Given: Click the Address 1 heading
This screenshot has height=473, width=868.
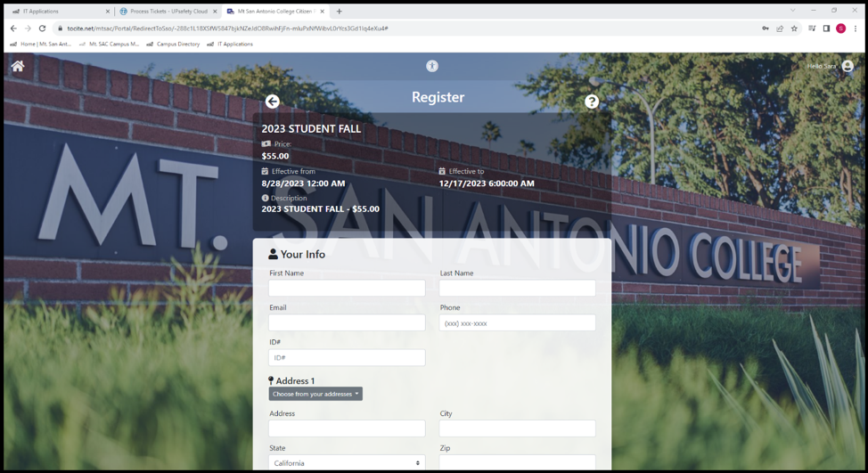Looking at the screenshot, I should click(291, 380).
